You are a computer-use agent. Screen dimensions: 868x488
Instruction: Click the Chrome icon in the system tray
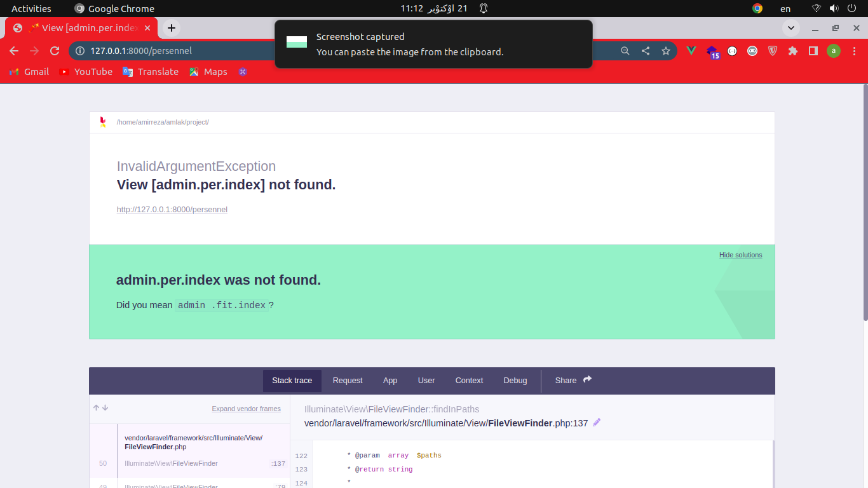click(x=757, y=8)
